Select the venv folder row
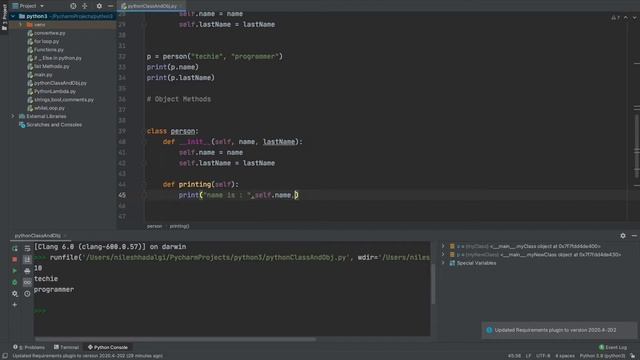Screen dimensions: 640x360 click(x=62, y=25)
